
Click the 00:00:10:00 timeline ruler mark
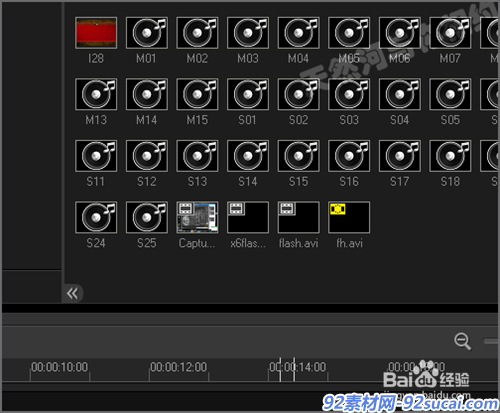pyautogui.click(x=59, y=367)
